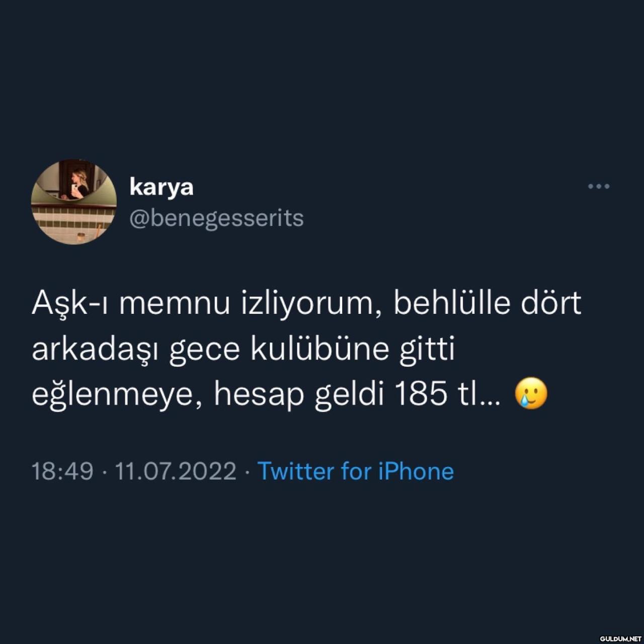Open karya's profile picture
The width and height of the screenshot is (644, 644).
[74, 202]
